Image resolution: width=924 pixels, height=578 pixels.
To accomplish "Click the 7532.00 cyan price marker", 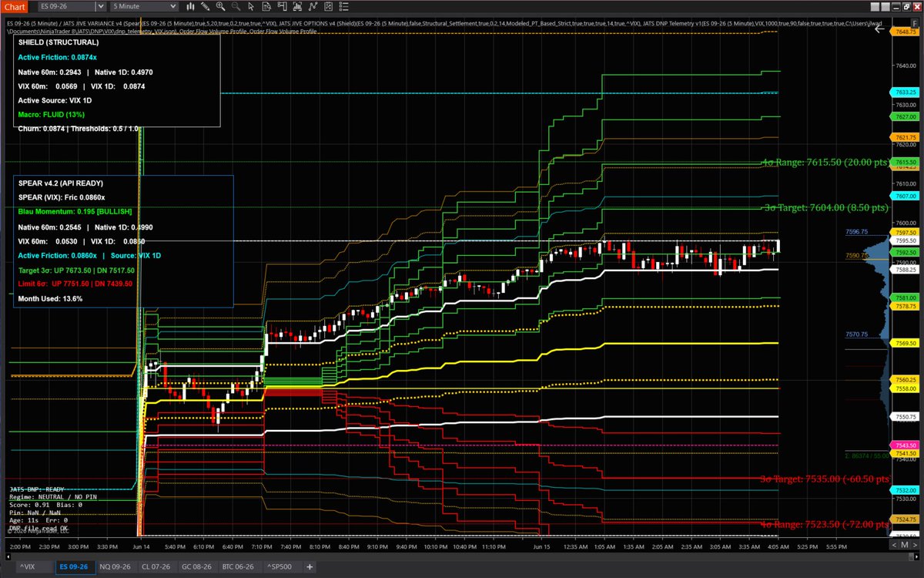I will point(905,490).
